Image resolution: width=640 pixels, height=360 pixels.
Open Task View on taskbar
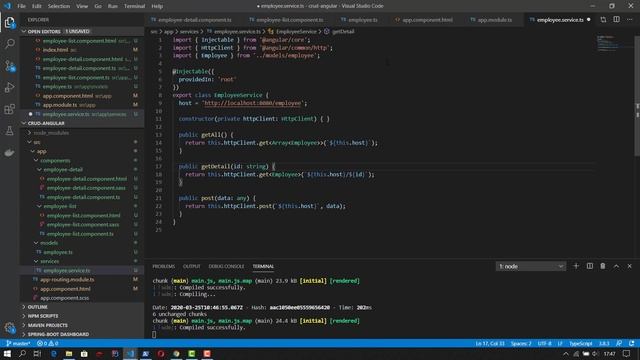click(37, 353)
